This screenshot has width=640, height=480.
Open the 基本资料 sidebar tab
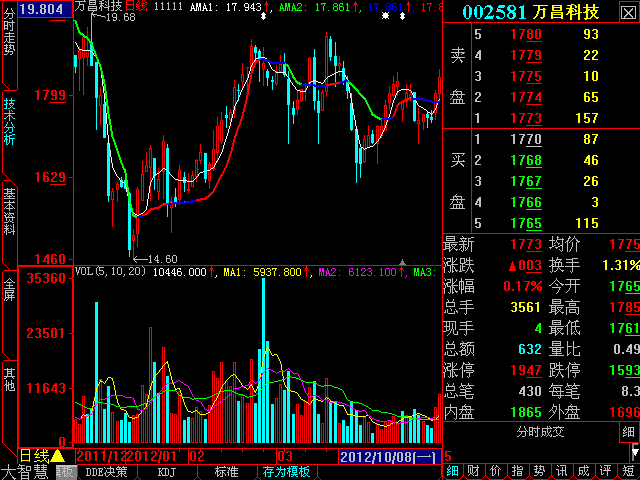click(9, 211)
